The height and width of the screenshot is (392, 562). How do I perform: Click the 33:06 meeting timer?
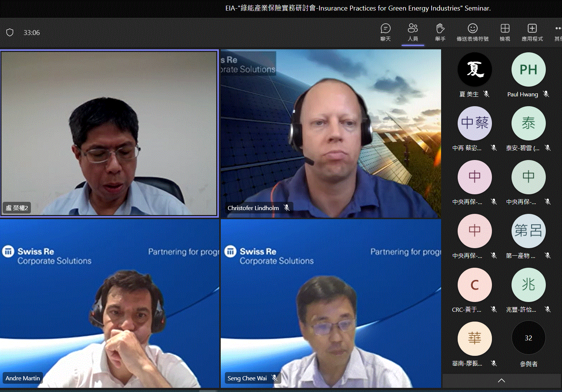click(x=32, y=33)
